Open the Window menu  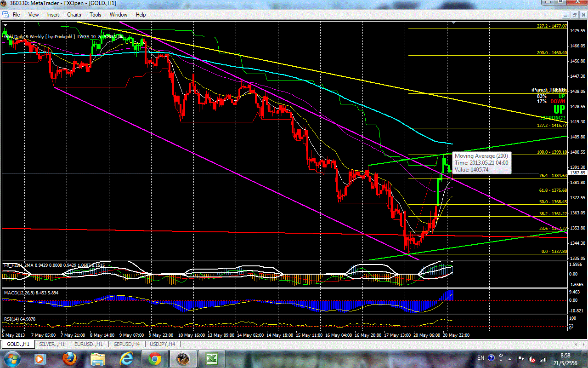[119, 15]
